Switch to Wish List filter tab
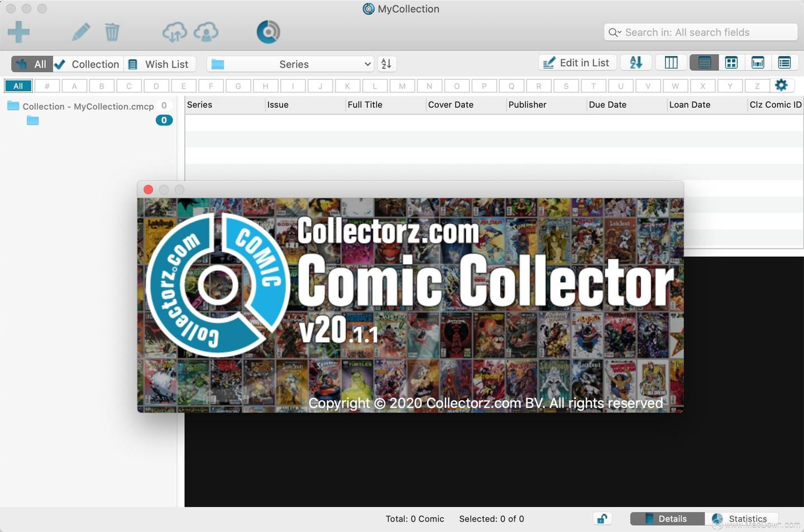804x532 pixels. 160,64
